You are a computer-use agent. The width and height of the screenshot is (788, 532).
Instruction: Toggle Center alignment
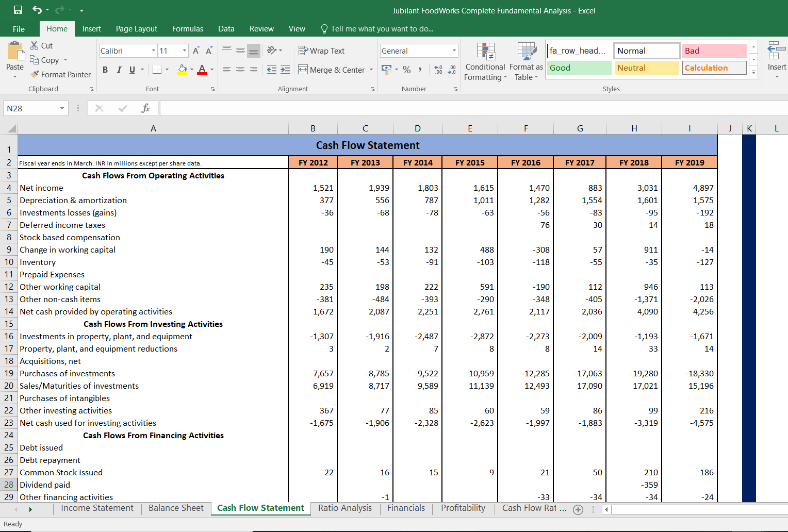(240, 70)
